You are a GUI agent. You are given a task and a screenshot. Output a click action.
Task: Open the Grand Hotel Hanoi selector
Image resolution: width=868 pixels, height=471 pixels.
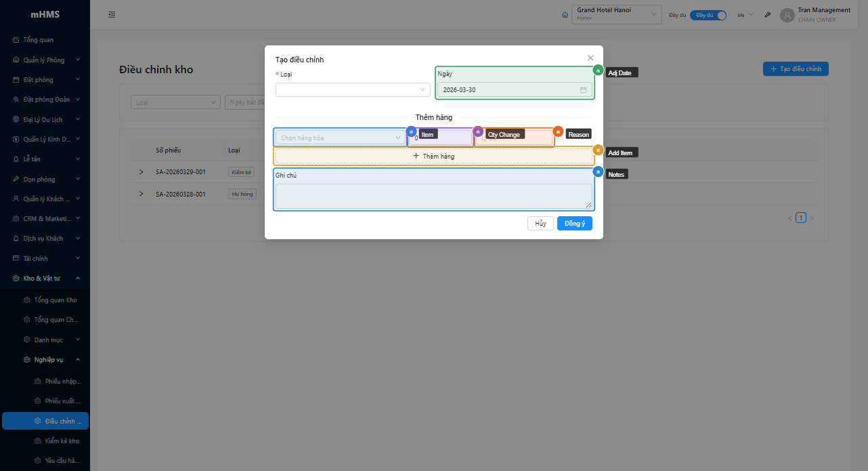coord(617,15)
